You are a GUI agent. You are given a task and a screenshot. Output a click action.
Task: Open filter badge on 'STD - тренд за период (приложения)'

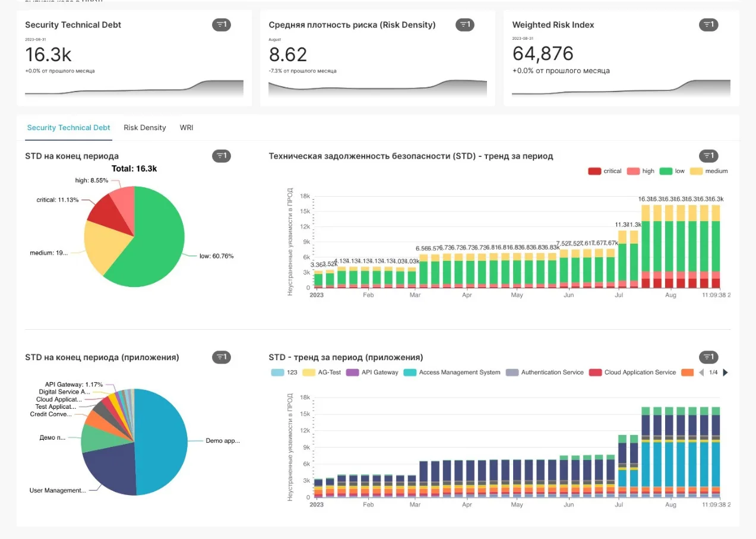coord(708,357)
